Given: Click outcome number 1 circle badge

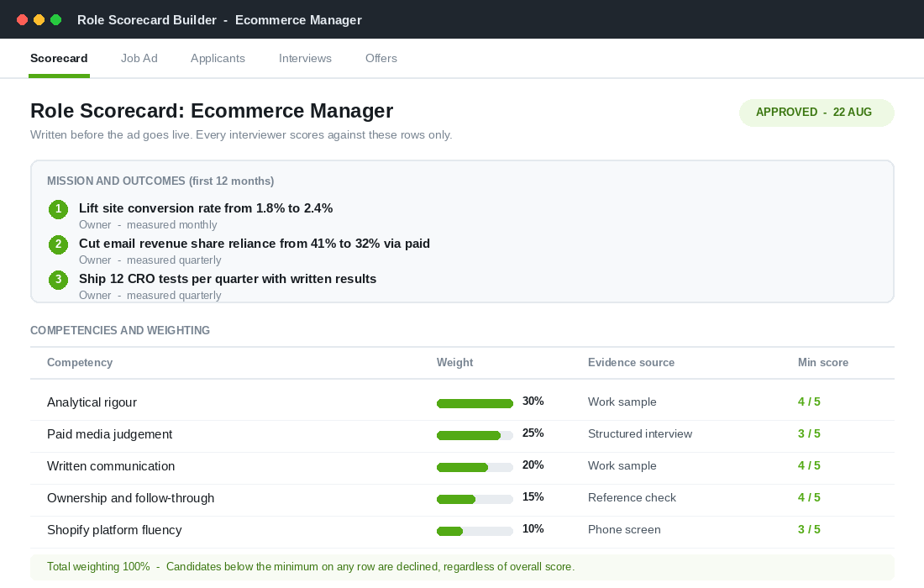Looking at the screenshot, I should click(x=58, y=208).
